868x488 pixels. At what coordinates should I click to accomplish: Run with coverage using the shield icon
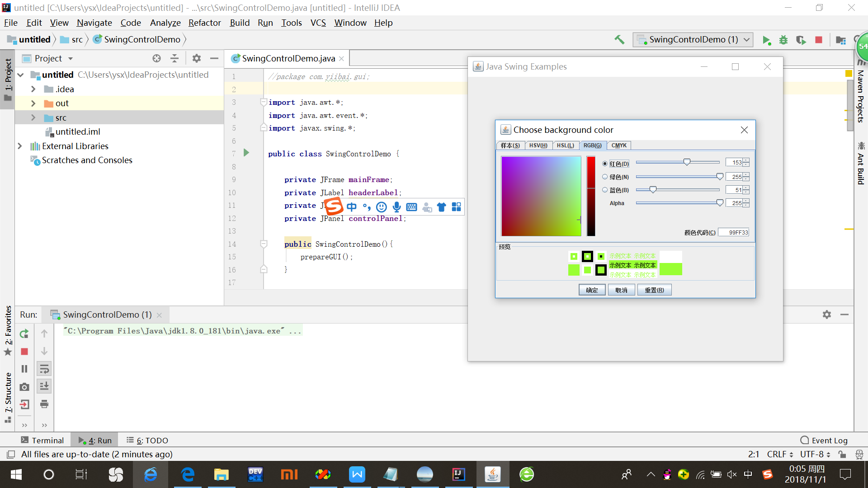click(801, 40)
